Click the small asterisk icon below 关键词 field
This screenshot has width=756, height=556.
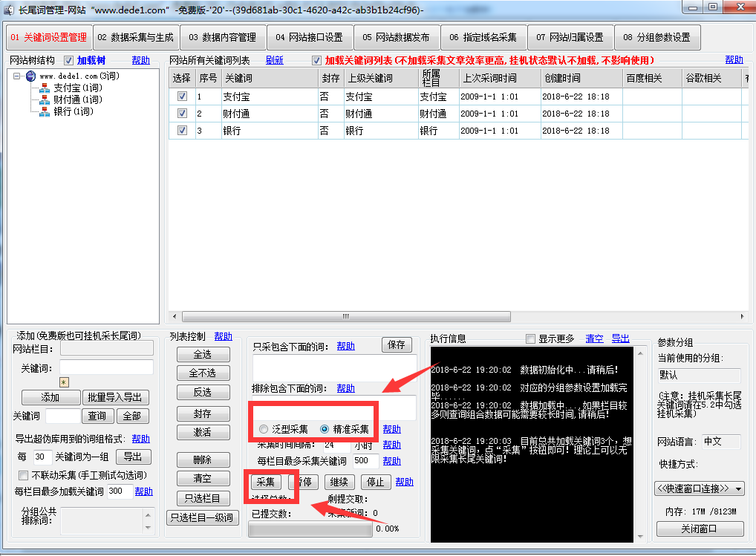point(64,382)
